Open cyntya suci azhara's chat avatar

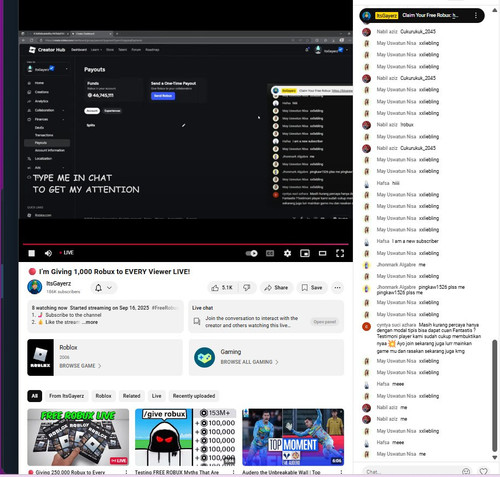pyautogui.click(x=366, y=327)
